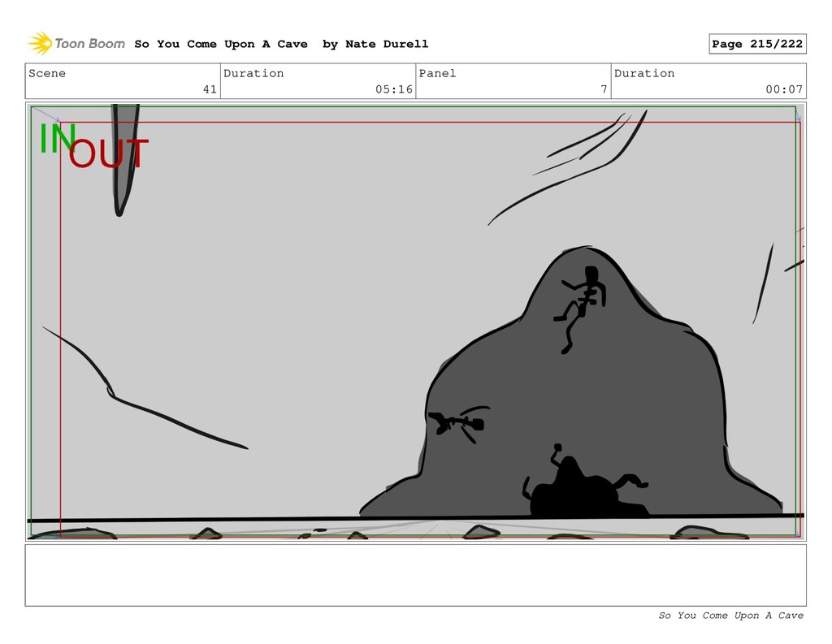Click the scene duration value '05:16'

[x=394, y=89]
